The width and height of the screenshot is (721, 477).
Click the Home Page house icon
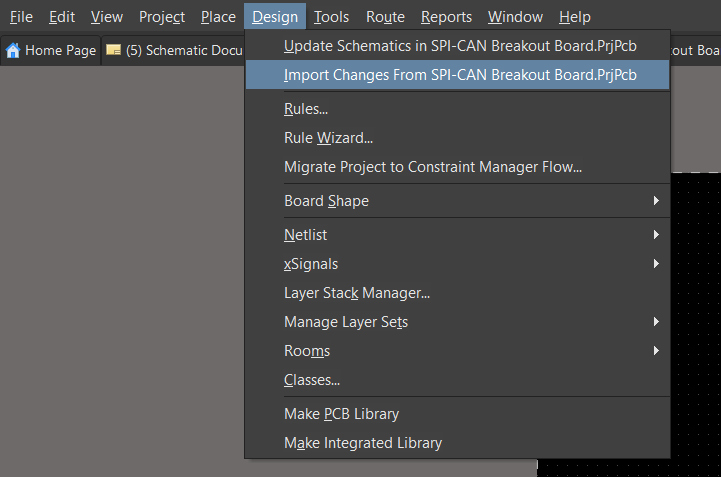tap(13, 50)
